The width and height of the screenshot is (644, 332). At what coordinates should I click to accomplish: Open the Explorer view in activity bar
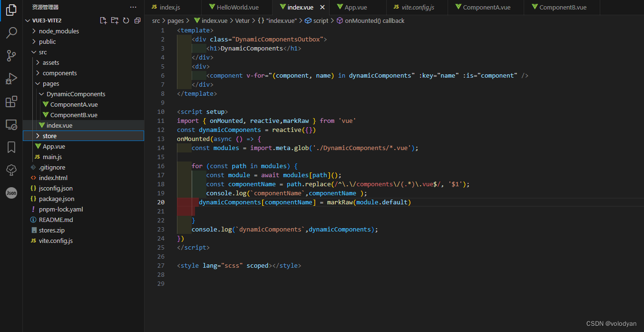pos(11,10)
